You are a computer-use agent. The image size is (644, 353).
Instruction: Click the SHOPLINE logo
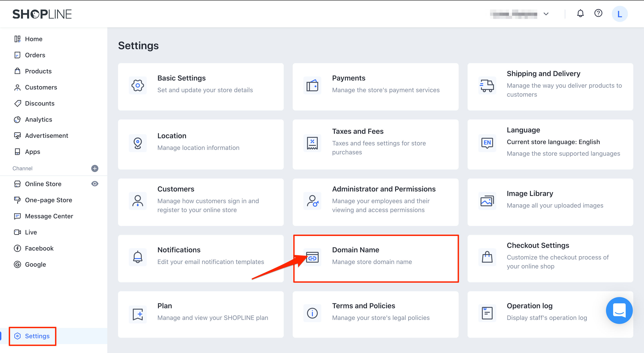click(42, 14)
